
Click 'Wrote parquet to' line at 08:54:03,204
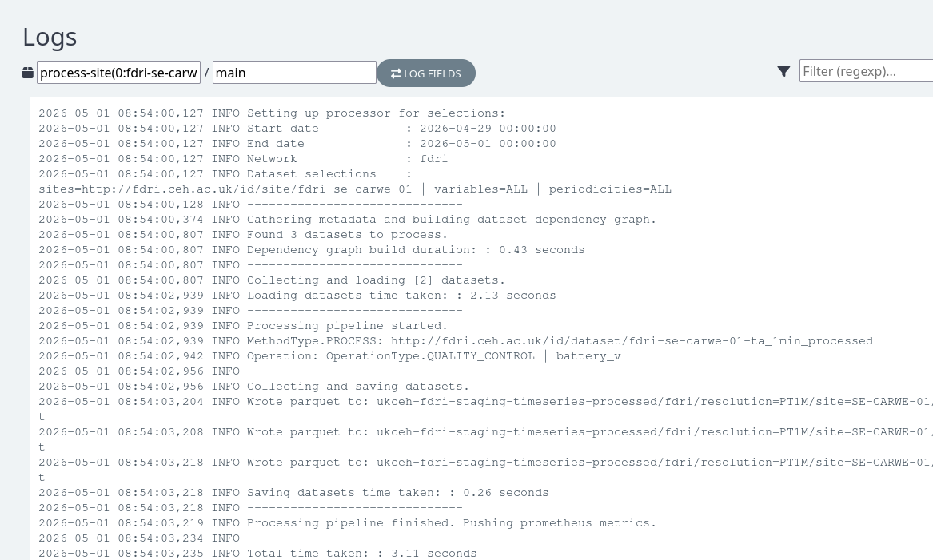[485, 402]
